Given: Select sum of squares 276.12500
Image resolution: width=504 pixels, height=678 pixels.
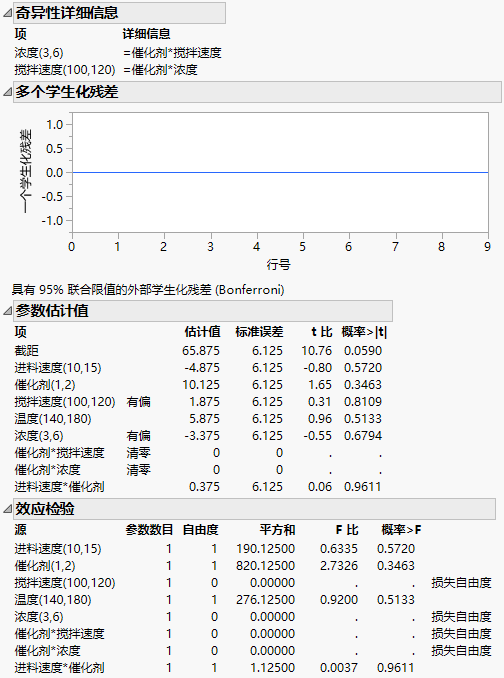Looking at the screenshot, I should [265, 600].
